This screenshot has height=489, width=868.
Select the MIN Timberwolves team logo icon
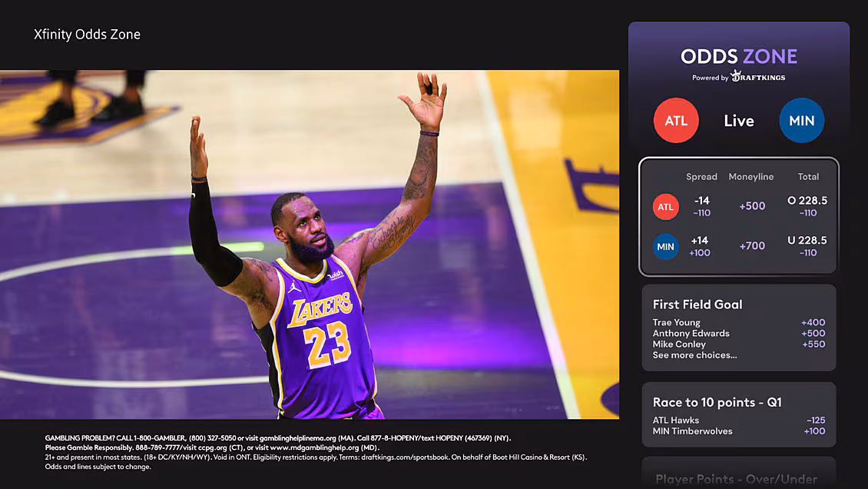coord(801,121)
